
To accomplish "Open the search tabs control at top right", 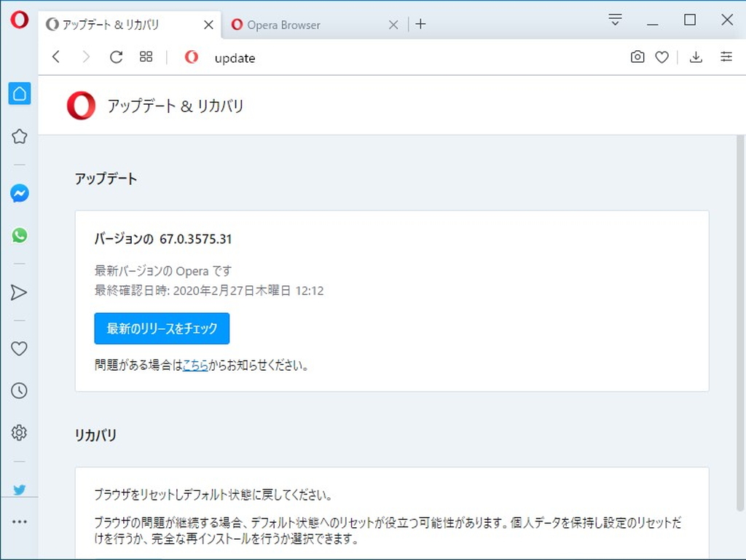I will click(x=616, y=20).
